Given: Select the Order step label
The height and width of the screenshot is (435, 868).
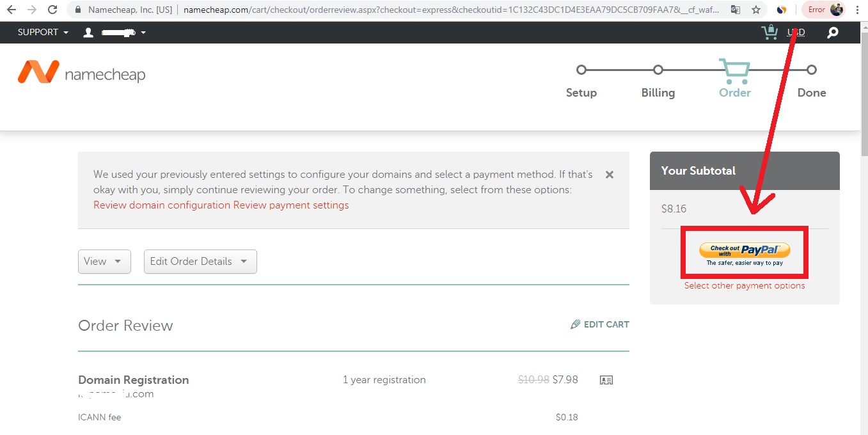Looking at the screenshot, I should click(x=734, y=93).
